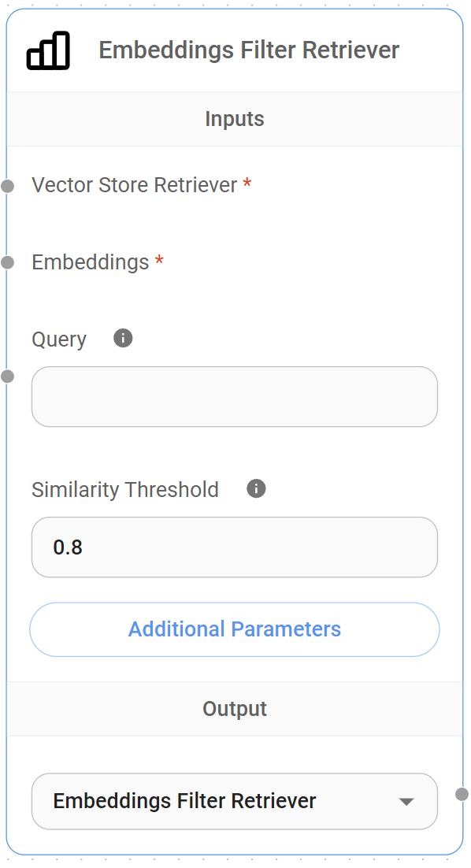This screenshot has height=868, width=471.
Task: Open the Query info tooltip icon
Action: (123, 338)
